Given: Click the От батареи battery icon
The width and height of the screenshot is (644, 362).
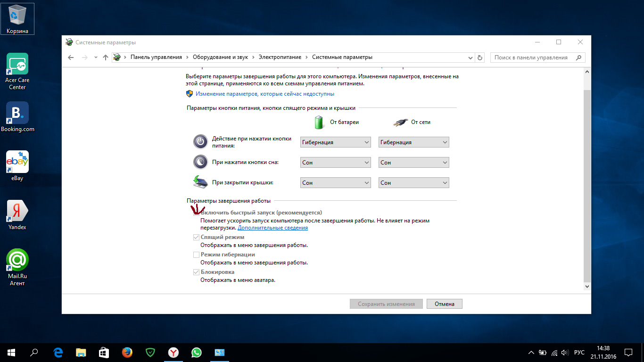Looking at the screenshot, I should coord(320,122).
